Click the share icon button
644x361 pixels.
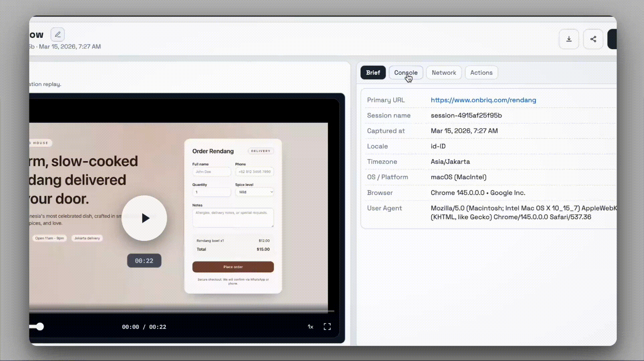click(x=593, y=39)
